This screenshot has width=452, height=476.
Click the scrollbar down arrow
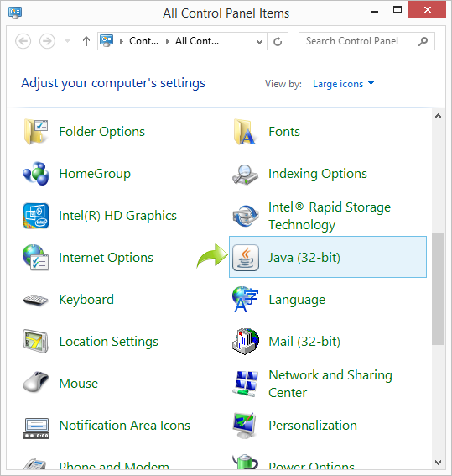438,463
